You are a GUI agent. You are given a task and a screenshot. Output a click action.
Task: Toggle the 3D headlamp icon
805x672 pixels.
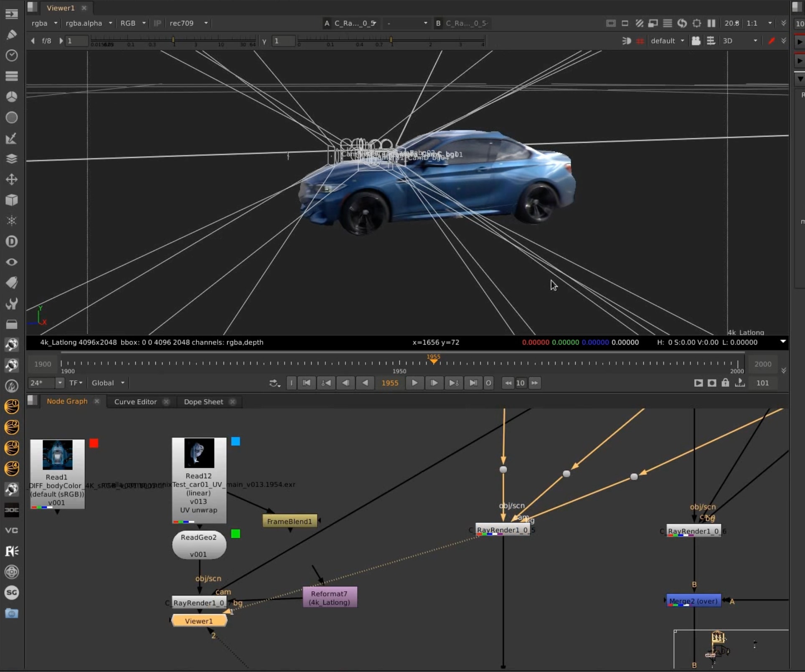tap(626, 41)
